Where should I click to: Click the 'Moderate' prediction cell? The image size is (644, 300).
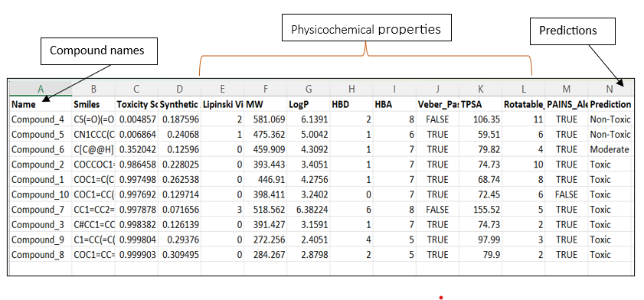tap(610, 149)
